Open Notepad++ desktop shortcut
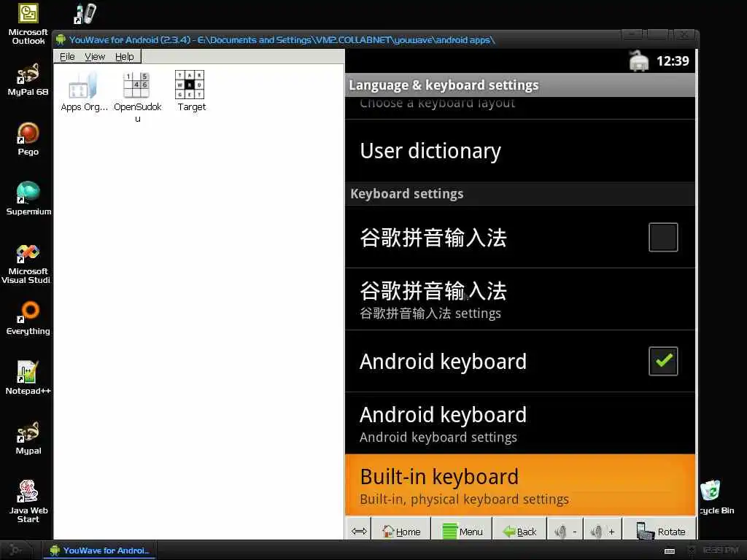This screenshot has height=560, width=747. coord(28,378)
